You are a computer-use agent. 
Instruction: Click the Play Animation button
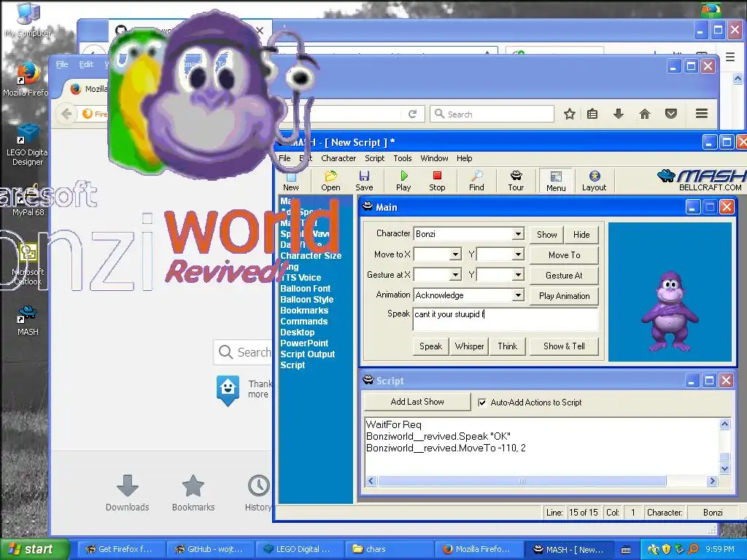click(x=564, y=296)
